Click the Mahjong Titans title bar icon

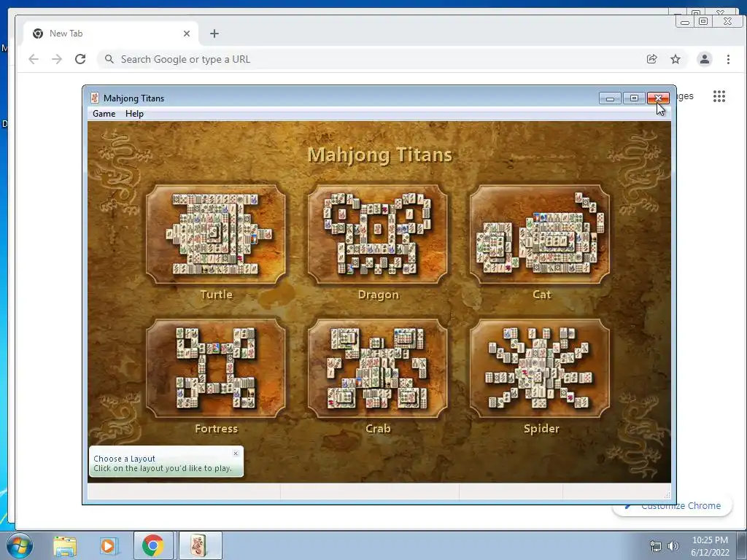(x=95, y=98)
